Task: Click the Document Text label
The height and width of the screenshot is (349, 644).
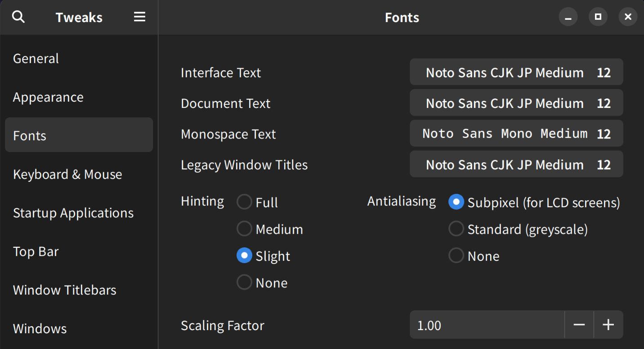Action: point(226,103)
